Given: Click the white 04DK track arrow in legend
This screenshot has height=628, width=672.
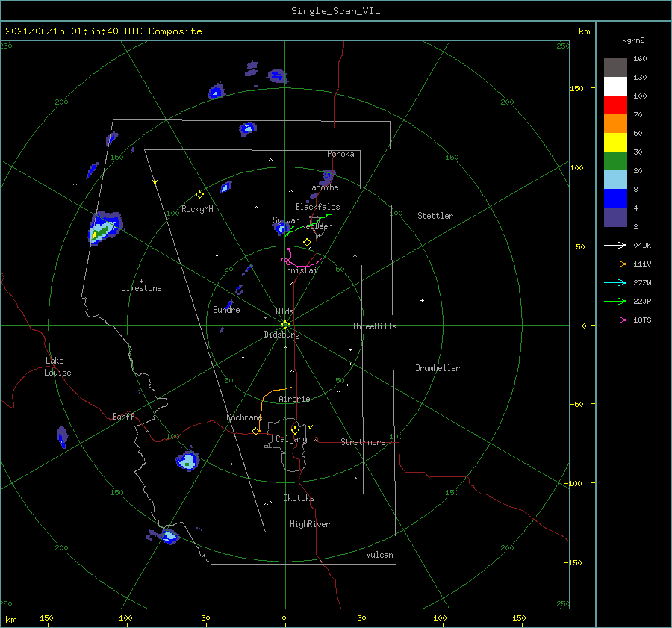Looking at the screenshot, I should click(615, 245).
